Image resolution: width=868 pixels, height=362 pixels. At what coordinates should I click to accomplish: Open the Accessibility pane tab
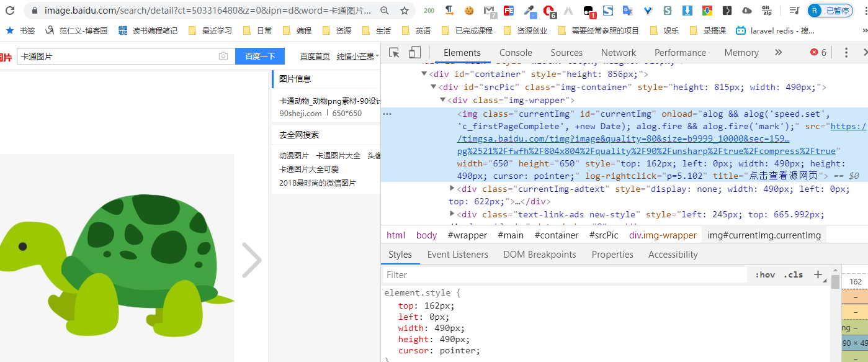(x=673, y=255)
